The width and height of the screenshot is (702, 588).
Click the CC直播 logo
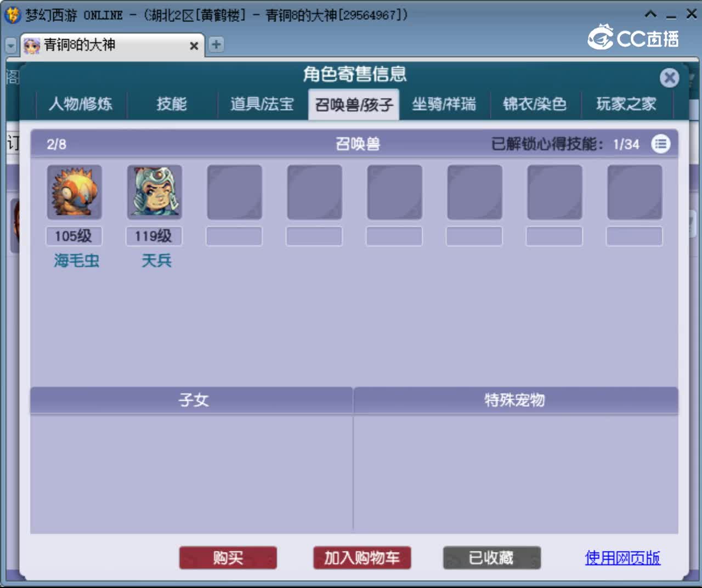click(633, 38)
